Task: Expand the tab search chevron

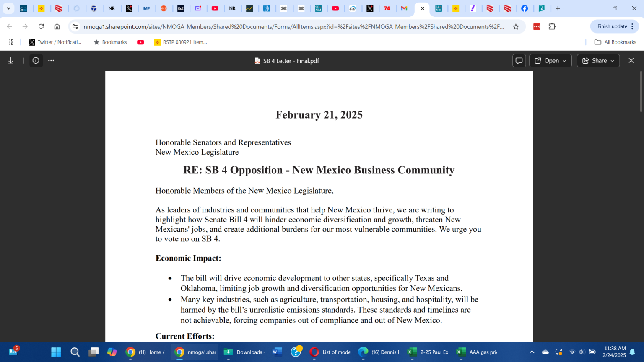Action: point(8,8)
